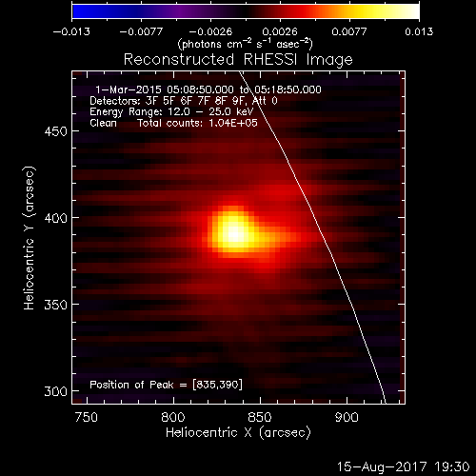
Task: Click the 'Detectors: 3F 5F 6F 7F 8F 9F' line
Action: [x=168, y=101]
